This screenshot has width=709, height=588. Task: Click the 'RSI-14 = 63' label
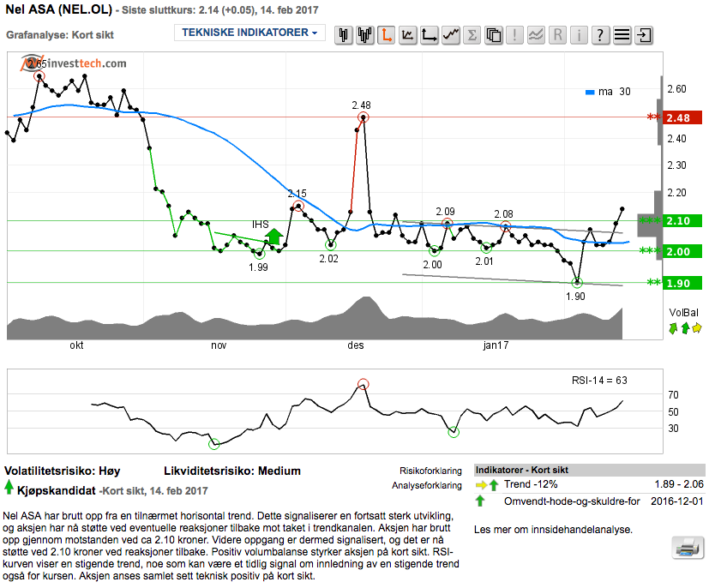pos(599,381)
